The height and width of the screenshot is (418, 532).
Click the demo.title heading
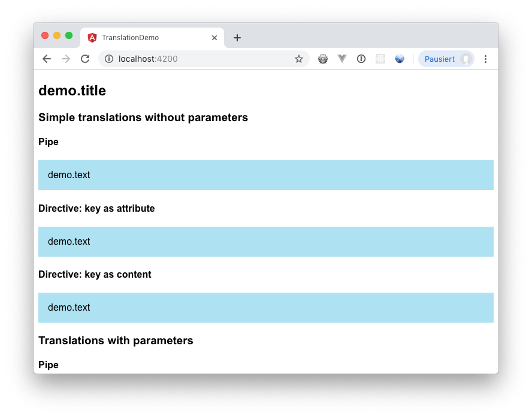point(72,91)
